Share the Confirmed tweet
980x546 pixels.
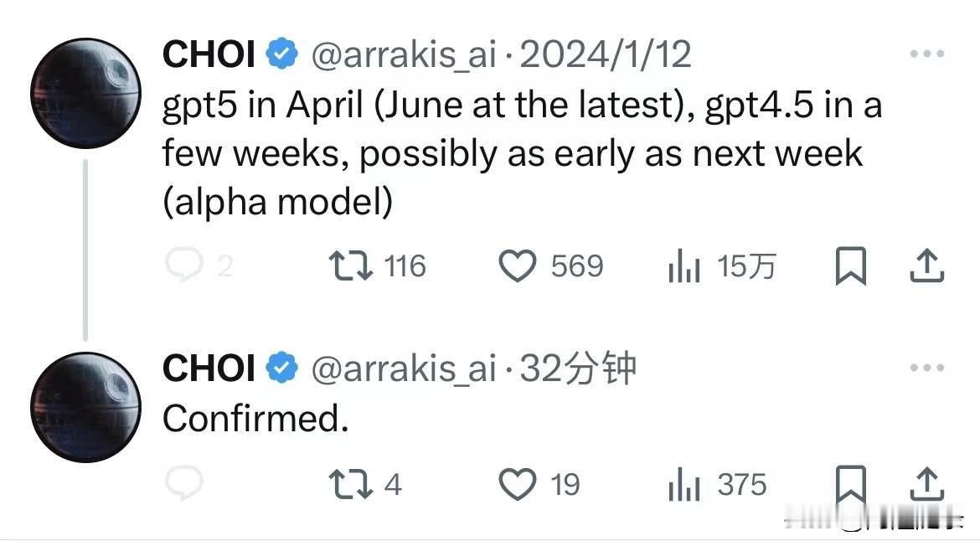pos(926,485)
